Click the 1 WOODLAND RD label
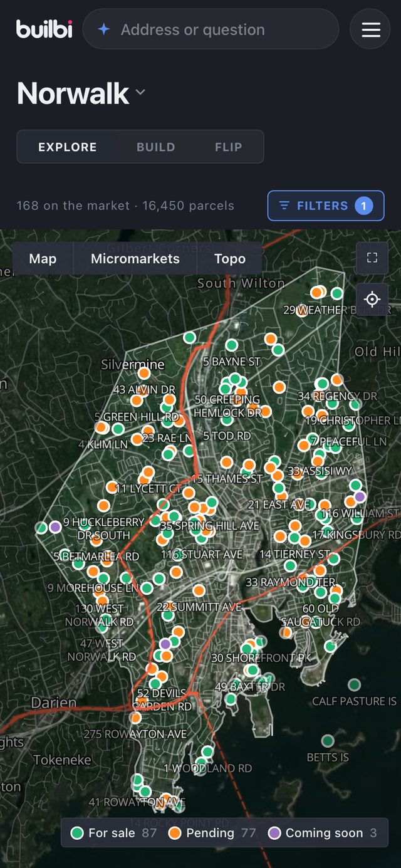This screenshot has height=868, width=401. (208, 768)
